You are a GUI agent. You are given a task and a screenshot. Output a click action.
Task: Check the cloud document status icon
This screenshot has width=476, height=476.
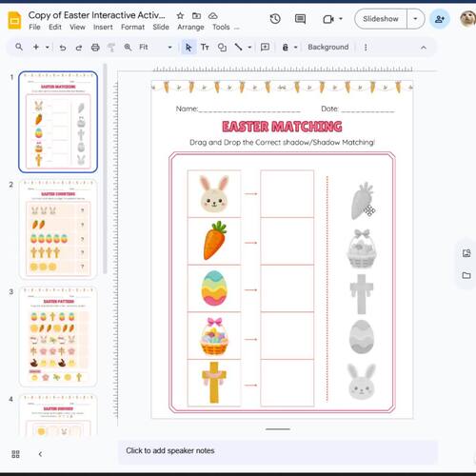coord(213,15)
